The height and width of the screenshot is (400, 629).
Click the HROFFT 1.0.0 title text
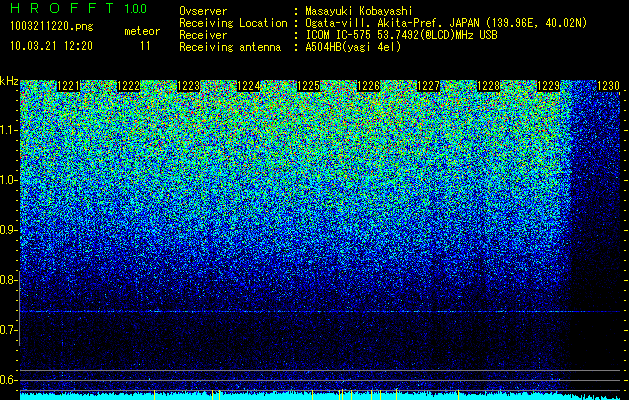78,8
